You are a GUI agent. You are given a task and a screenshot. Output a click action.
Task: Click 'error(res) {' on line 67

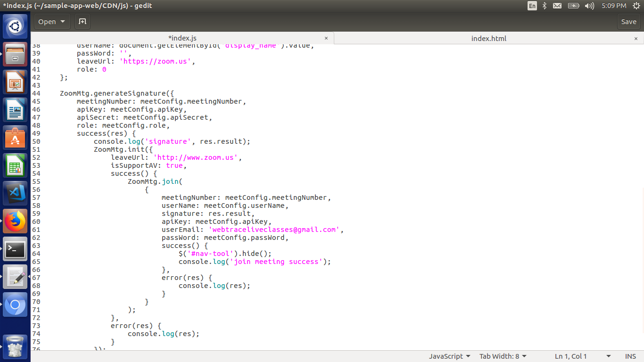[187, 278]
